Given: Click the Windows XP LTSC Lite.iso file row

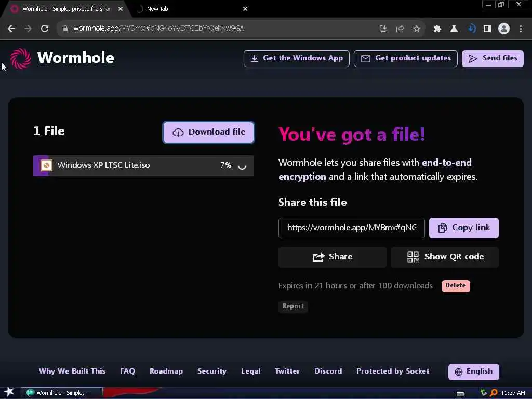Looking at the screenshot, I should [143, 166].
